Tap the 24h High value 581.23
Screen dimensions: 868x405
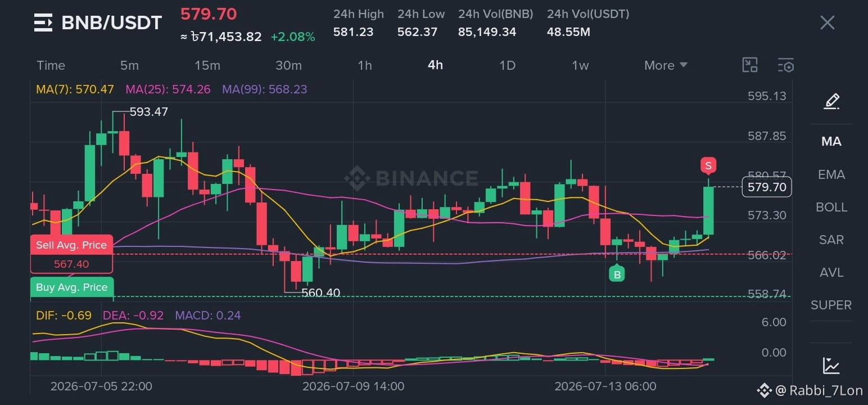point(353,32)
